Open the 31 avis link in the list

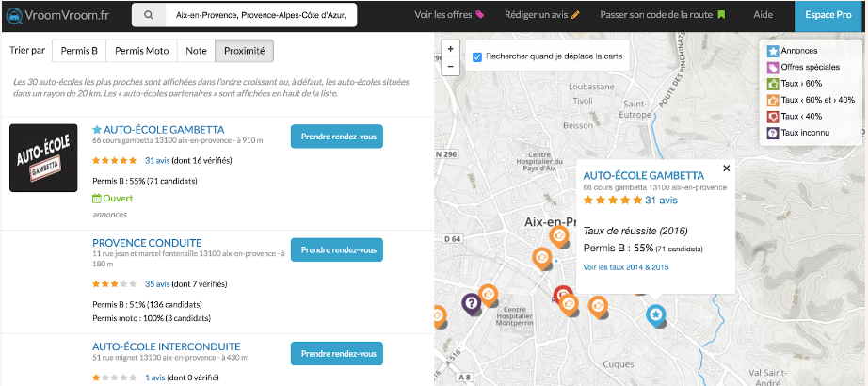click(157, 161)
